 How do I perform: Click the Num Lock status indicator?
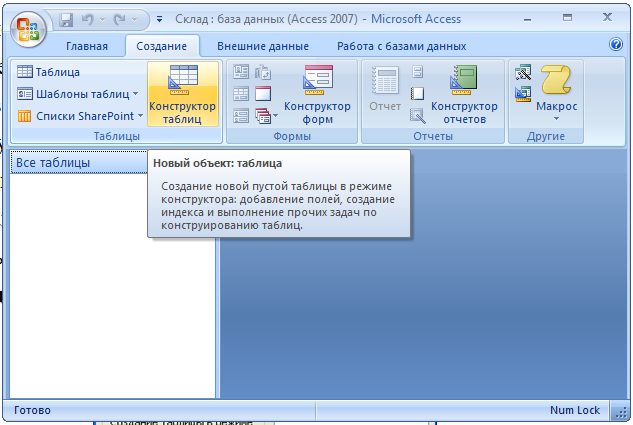[575, 410]
